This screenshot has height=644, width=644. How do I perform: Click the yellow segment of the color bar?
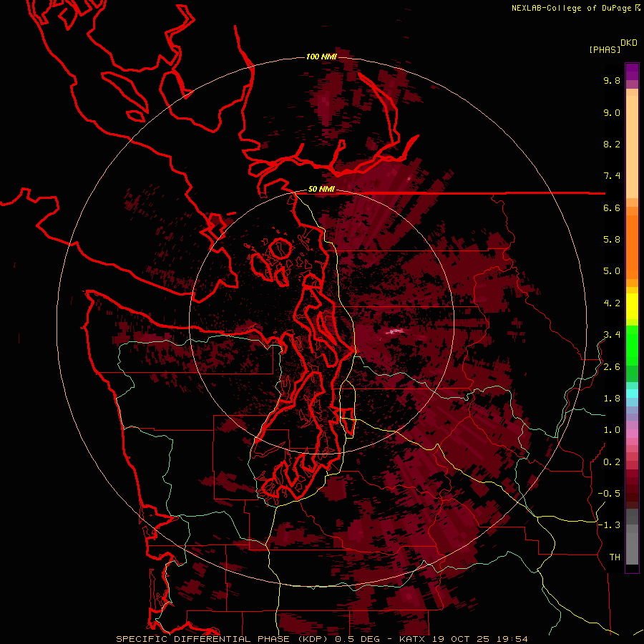coord(632,306)
